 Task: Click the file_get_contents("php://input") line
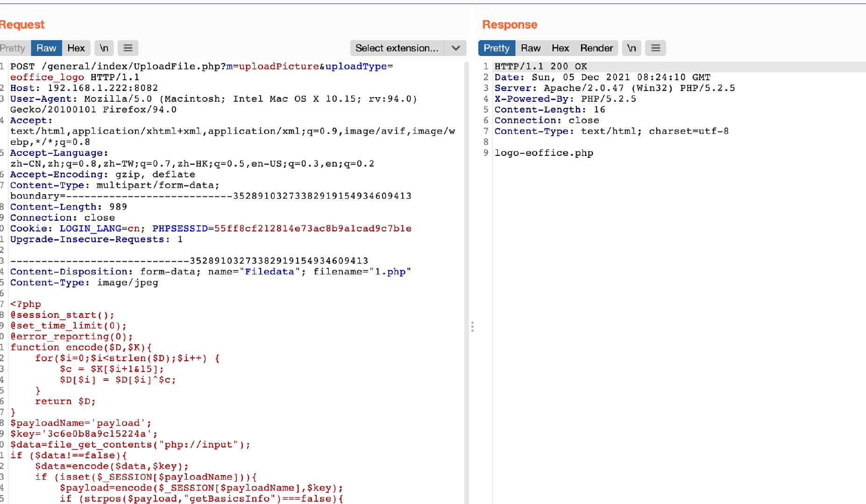click(x=130, y=445)
